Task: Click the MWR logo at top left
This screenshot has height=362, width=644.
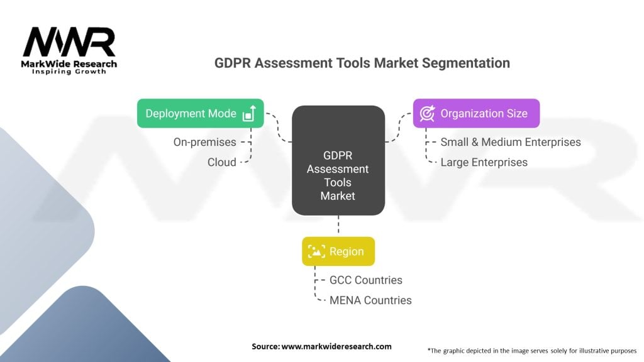Action: point(69,43)
